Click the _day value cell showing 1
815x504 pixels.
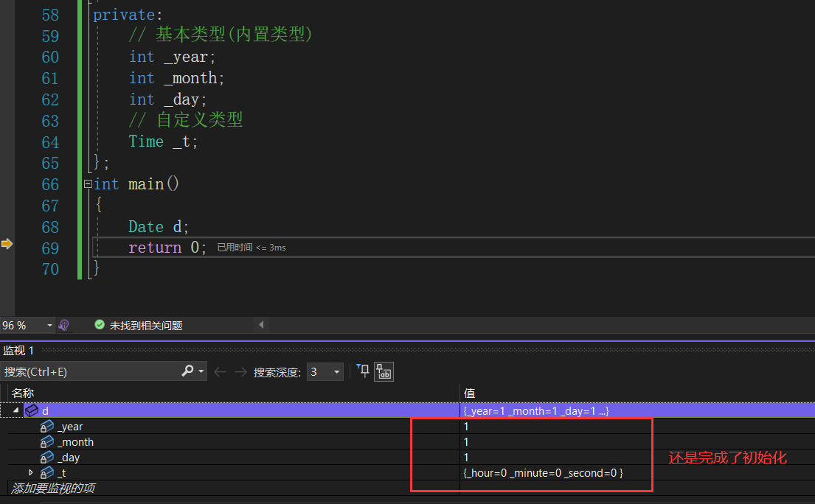637,458
